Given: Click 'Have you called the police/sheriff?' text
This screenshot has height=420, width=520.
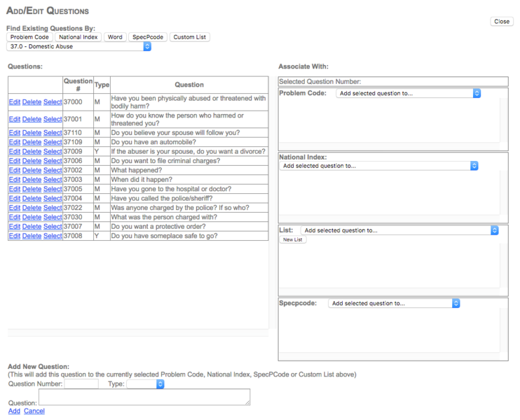Looking at the screenshot, I should [x=162, y=198].
